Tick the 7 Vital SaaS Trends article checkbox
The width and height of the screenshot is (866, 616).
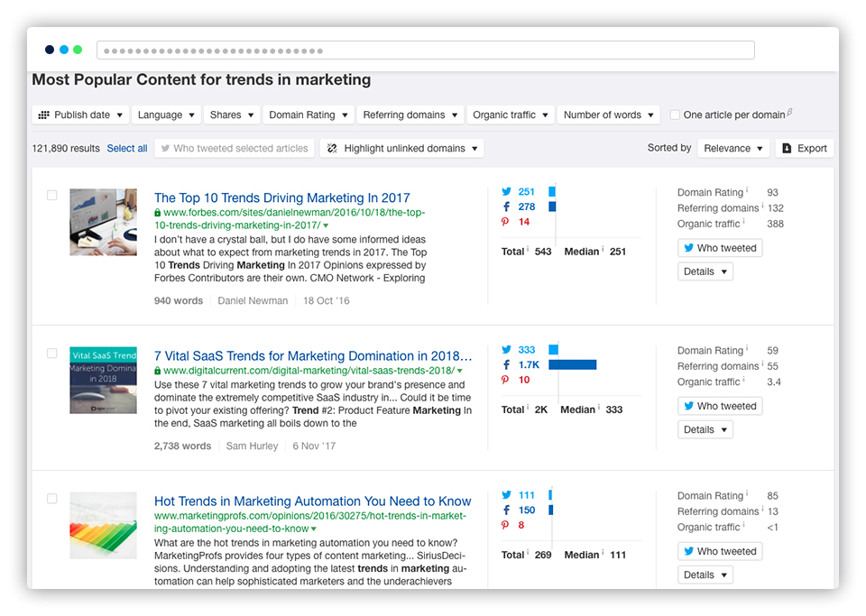point(51,354)
